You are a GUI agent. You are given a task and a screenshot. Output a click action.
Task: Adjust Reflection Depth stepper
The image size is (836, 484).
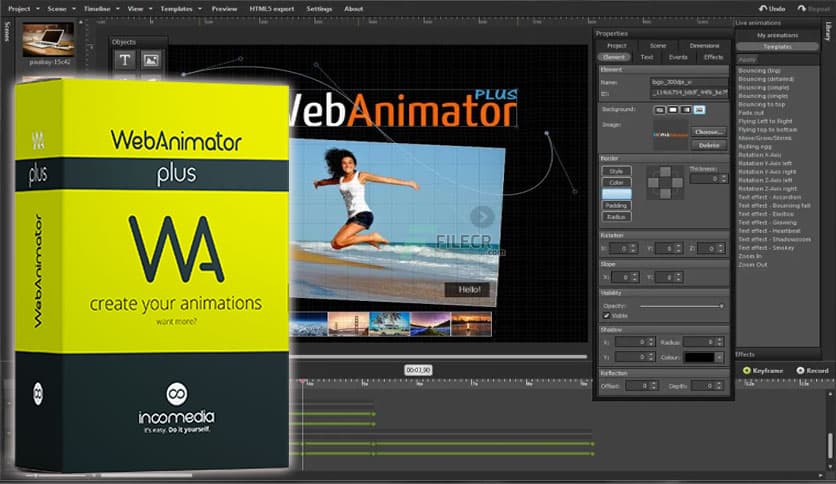(x=719, y=386)
